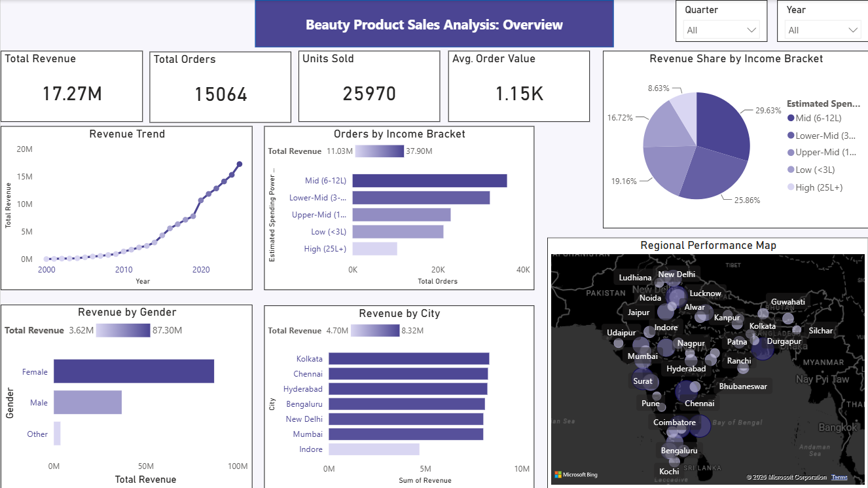Click the Total Orders 15064 card
Screen dimensions: 868x488
click(221, 87)
